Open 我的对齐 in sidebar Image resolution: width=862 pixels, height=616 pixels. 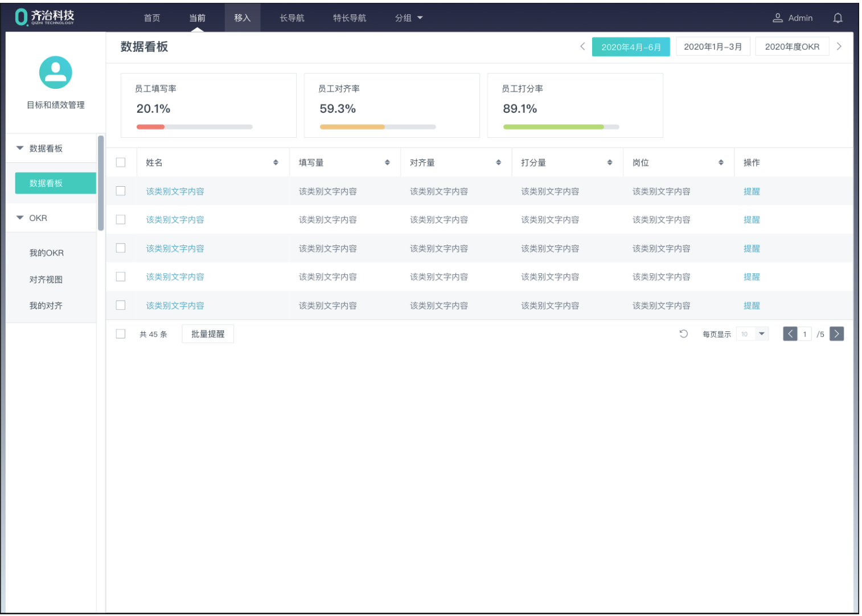(x=46, y=306)
